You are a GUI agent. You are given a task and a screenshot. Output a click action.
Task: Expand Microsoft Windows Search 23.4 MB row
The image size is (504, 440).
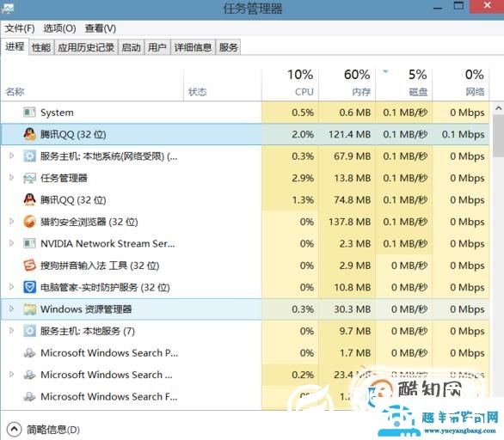[x=11, y=374]
